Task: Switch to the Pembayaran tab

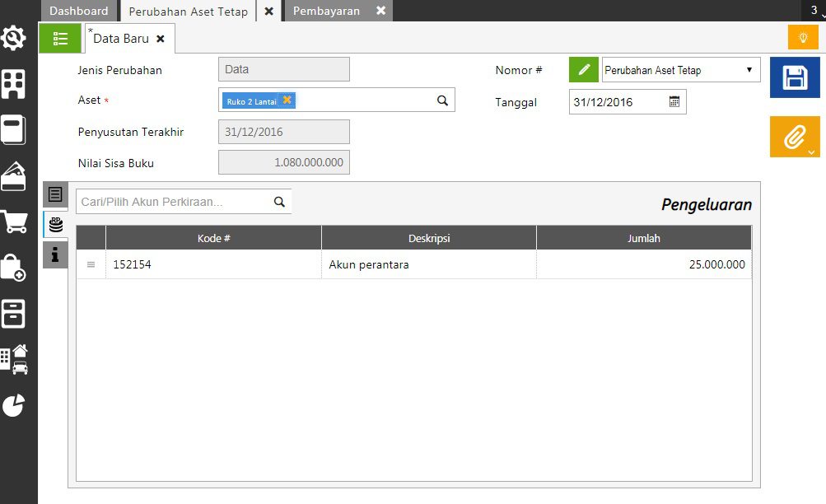Action: pos(327,11)
